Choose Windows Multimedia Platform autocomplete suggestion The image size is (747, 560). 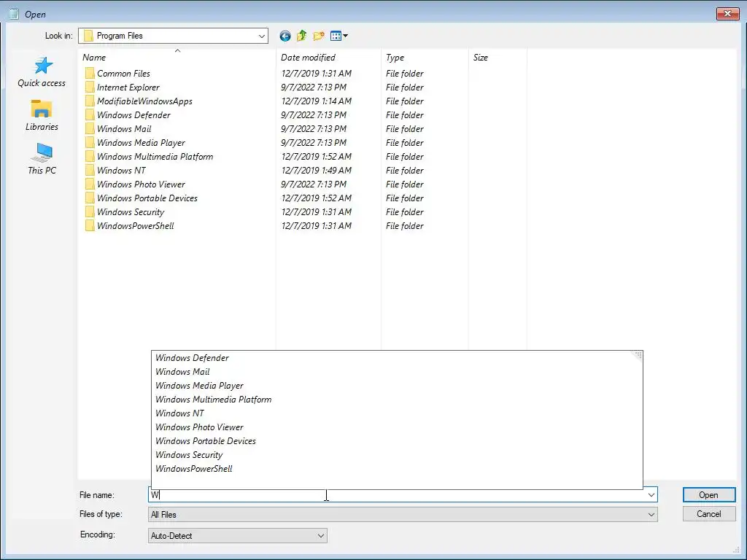(397, 400)
